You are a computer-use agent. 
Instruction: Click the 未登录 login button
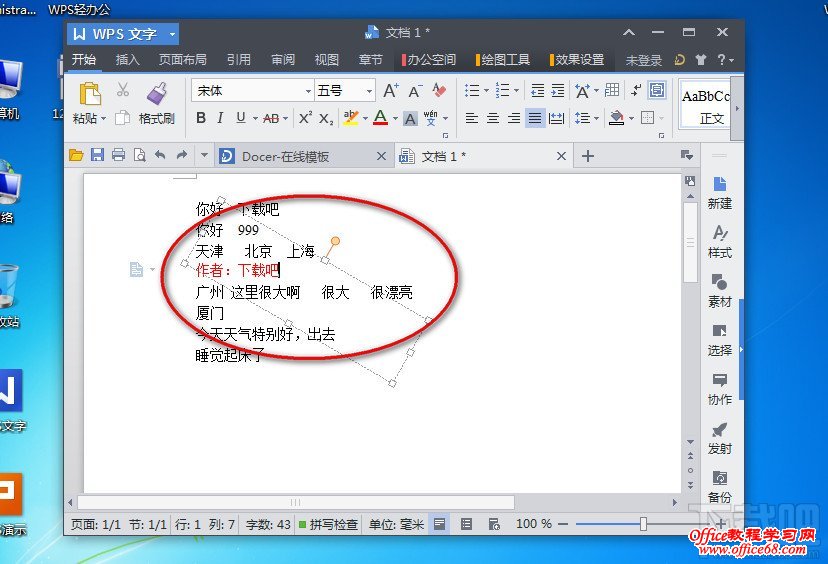(644, 60)
